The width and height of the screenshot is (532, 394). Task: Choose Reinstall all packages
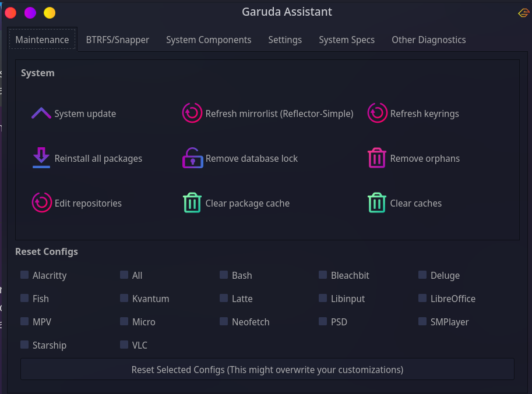[98, 158]
